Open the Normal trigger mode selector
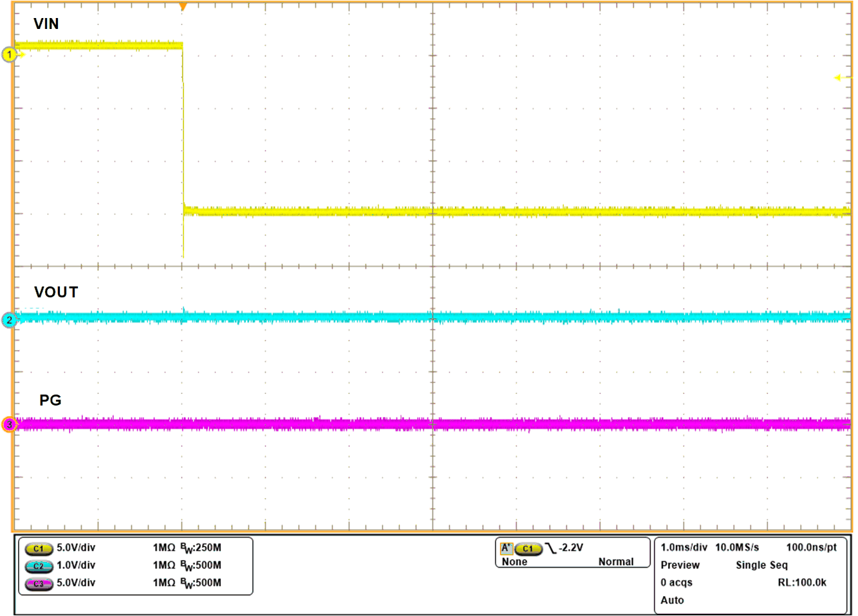 [x=615, y=561]
